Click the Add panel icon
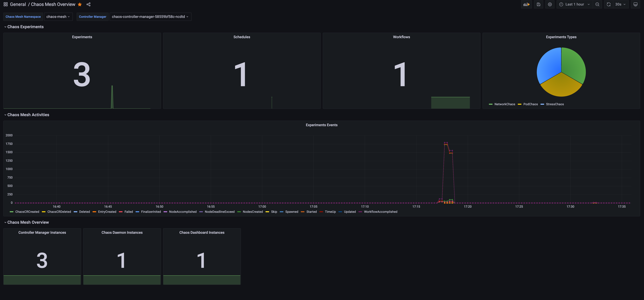Image resolution: width=644 pixels, height=300 pixels. pyautogui.click(x=527, y=4)
